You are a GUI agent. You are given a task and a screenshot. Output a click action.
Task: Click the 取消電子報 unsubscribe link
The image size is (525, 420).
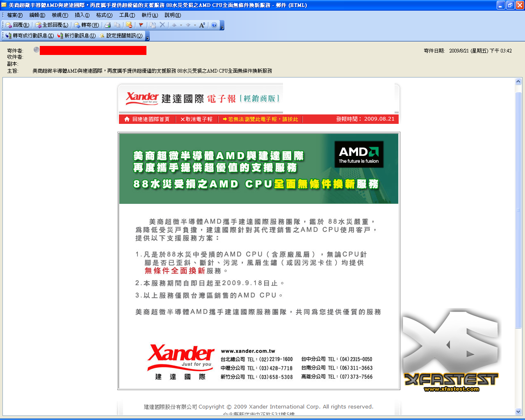[x=196, y=119]
